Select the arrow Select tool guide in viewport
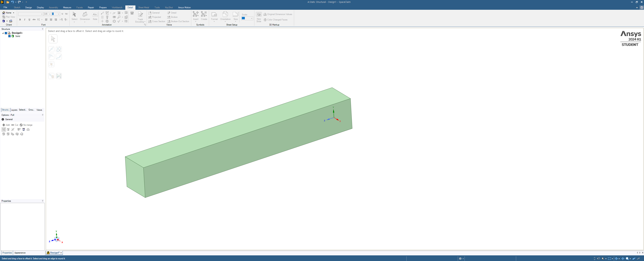 [x=53, y=39]
